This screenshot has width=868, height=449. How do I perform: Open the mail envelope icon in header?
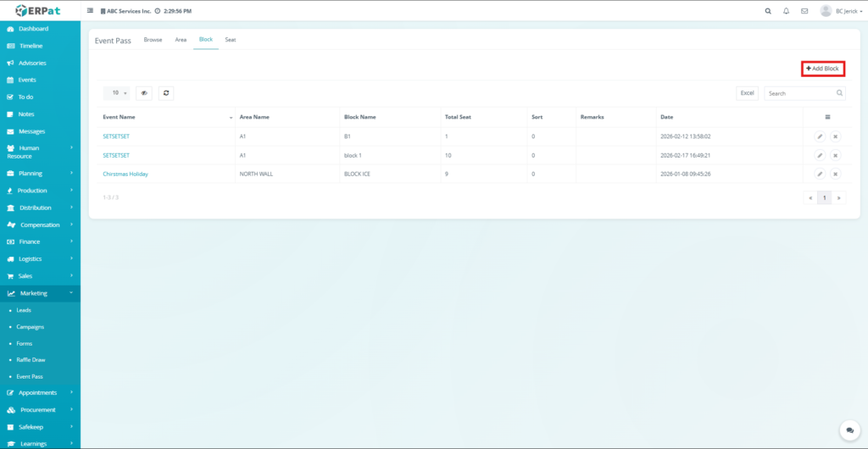[x=804, y=11]
